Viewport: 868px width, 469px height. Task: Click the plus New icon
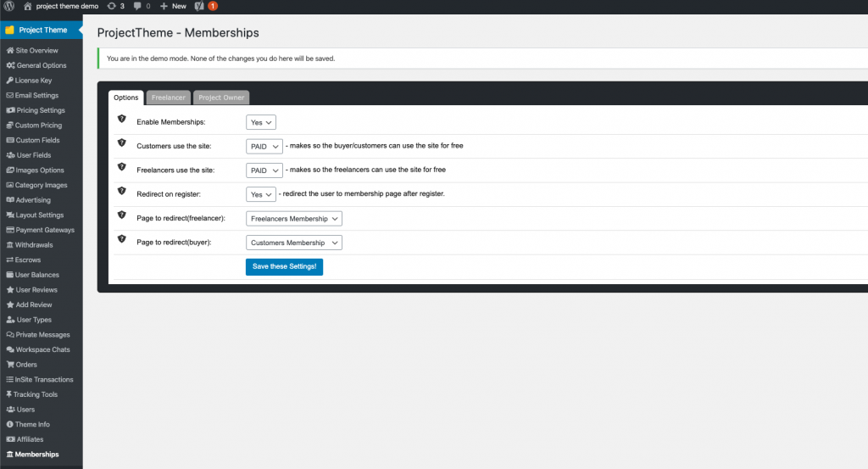[x=164, y=6]
